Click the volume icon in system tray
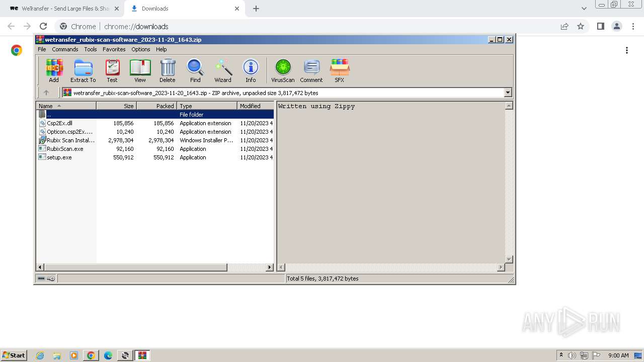The width and height of the screenshot is (644, 362). pos(572,355)
